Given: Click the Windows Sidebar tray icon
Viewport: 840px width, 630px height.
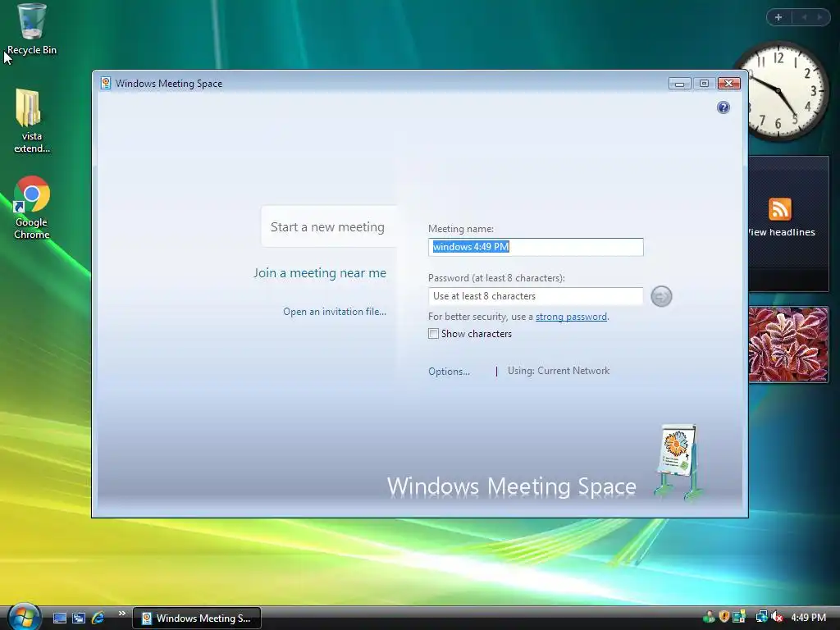Looking at the screenshot, I should (x=739, y=617).
